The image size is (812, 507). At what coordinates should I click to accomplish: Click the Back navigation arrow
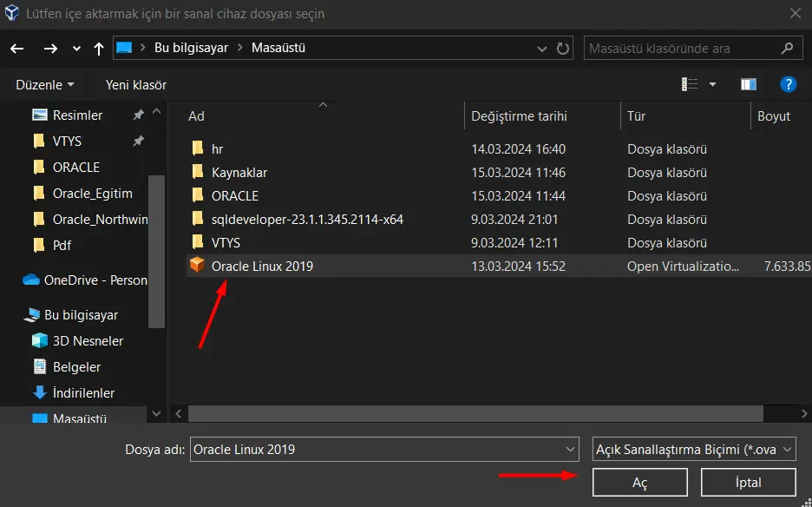17,49
